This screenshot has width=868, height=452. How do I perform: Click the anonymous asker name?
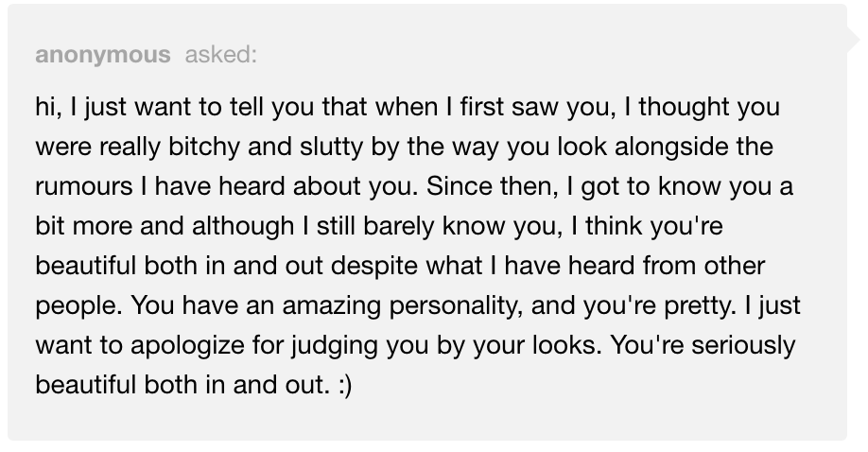[x=102, y=55]
